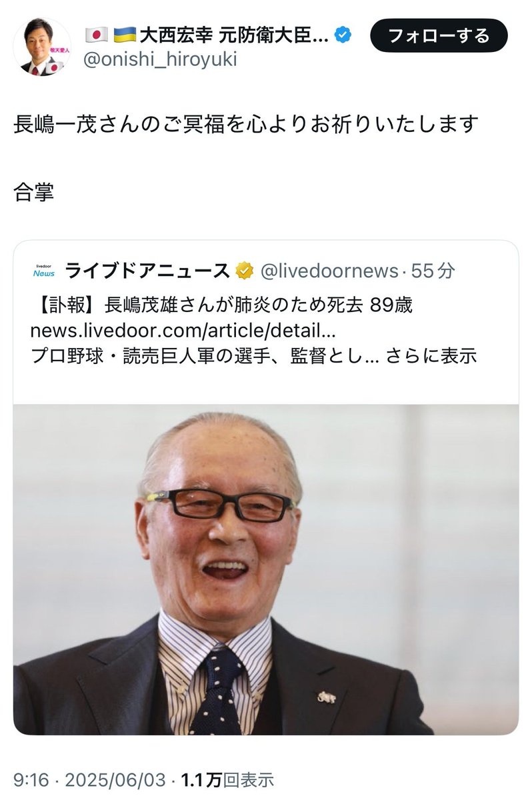Click the Japan flag emoji in display name
Image resolution: width=532 pixels, height=800 pixels.
(x=97, y=35)
